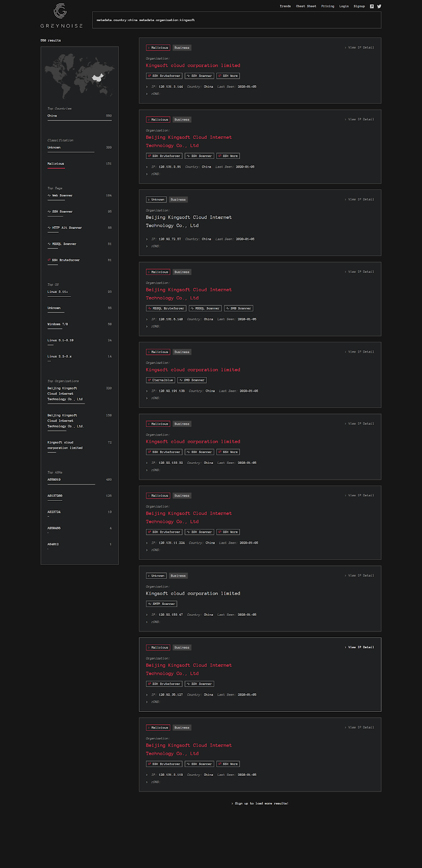The height and width of the screenshot is (868, 422).
Task: Expand the IP row chevron for 120.131.3.119
Action: tap(147, 775)
